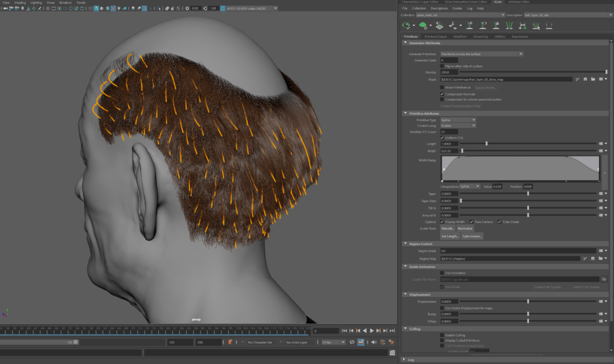Enable Flip to other side of surface
614x364 pixels.
(x=443, y=66)
